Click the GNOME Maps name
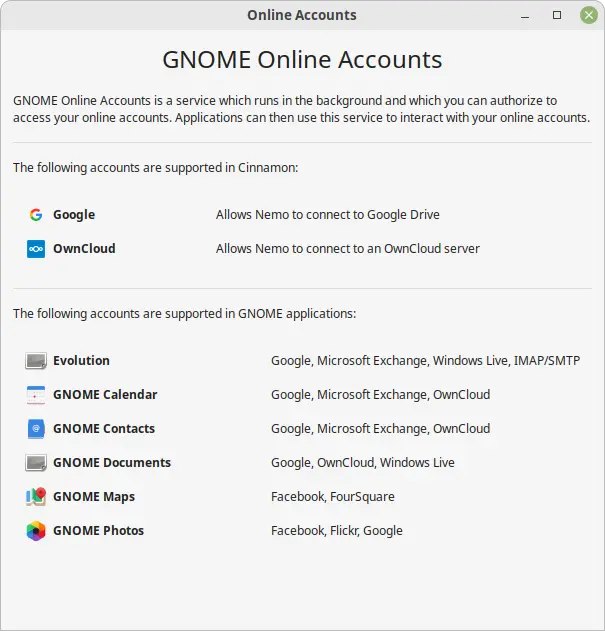This screenshot has height=631, width=605. (x=94, y=497)
